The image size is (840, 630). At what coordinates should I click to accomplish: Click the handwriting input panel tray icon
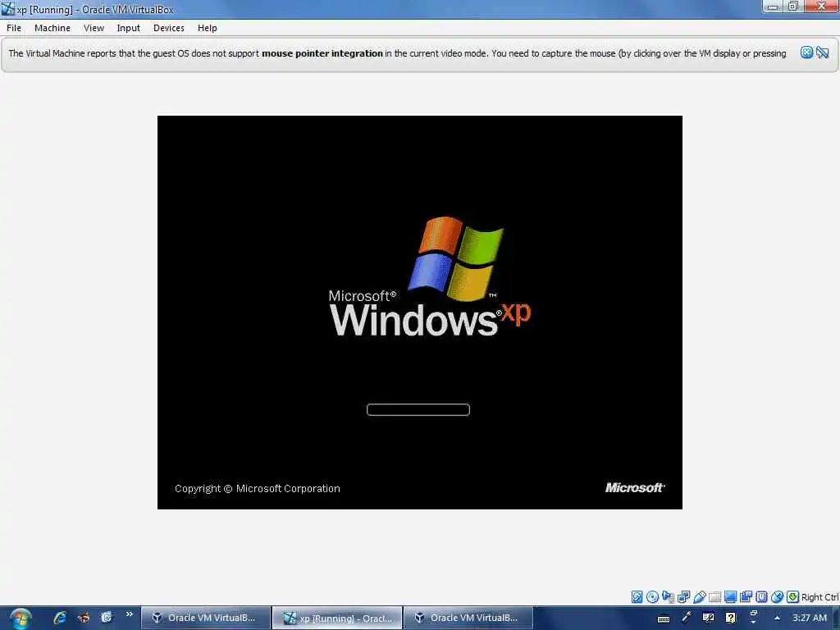(x=708, y=618)
